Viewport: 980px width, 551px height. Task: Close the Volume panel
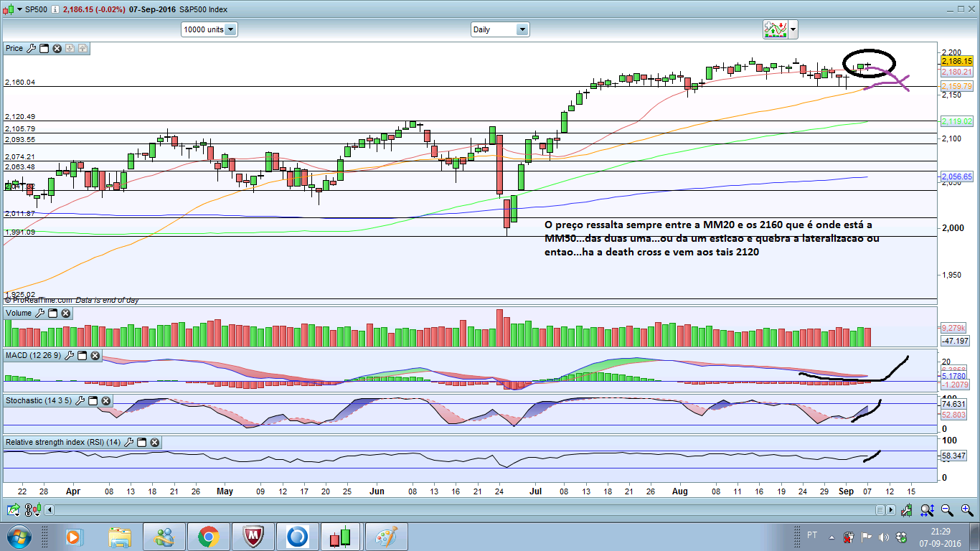[65, 314]
